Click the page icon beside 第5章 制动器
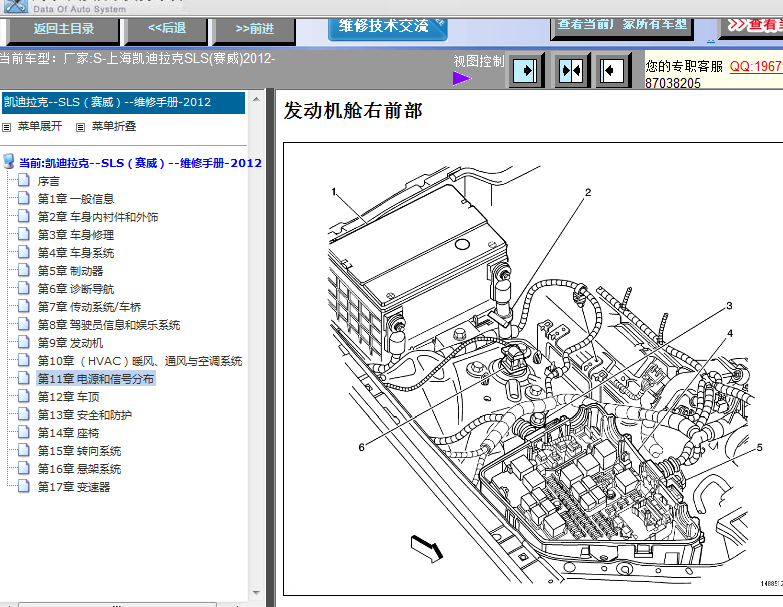 [x=23, y=270]
